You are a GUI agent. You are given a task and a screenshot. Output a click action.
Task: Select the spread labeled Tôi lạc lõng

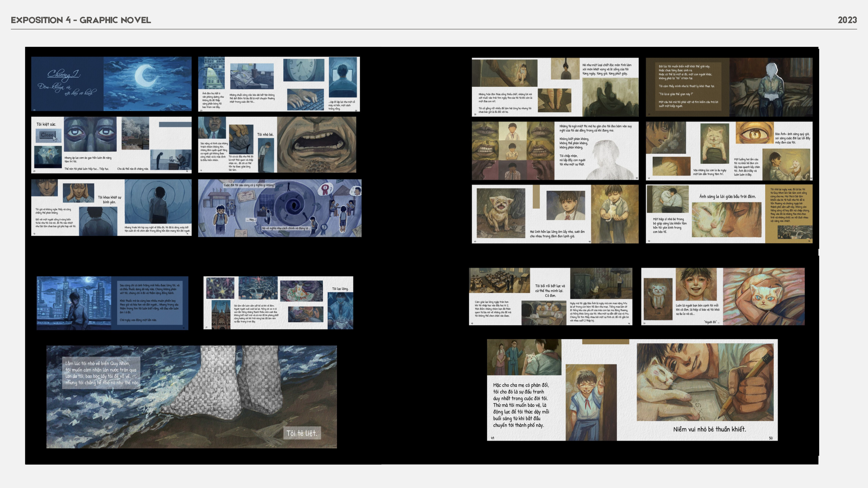coord(278,303)
